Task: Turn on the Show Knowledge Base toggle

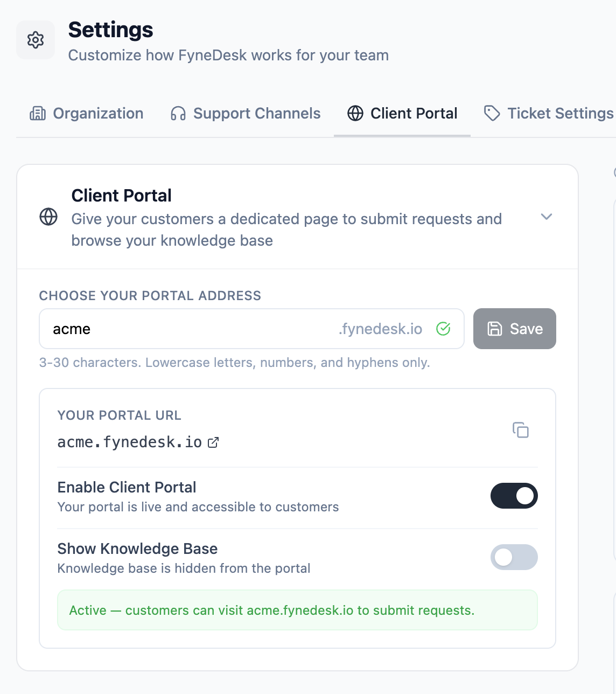Action: click(514, 557)
